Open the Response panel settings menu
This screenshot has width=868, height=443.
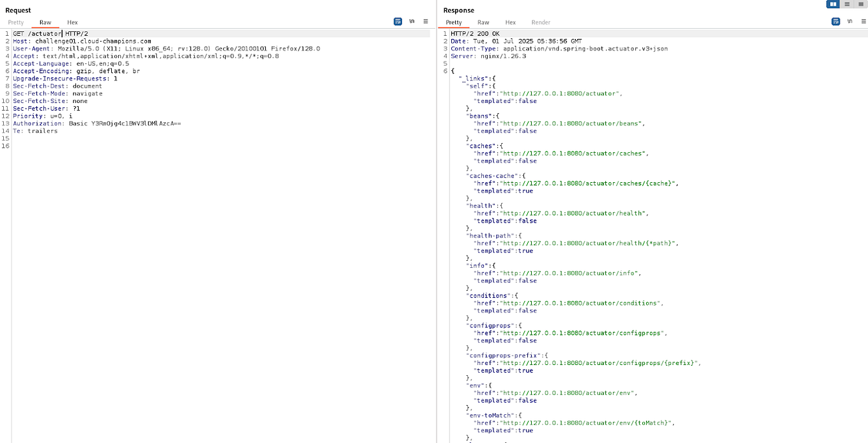pyautogui.click(x=864, y=21)
